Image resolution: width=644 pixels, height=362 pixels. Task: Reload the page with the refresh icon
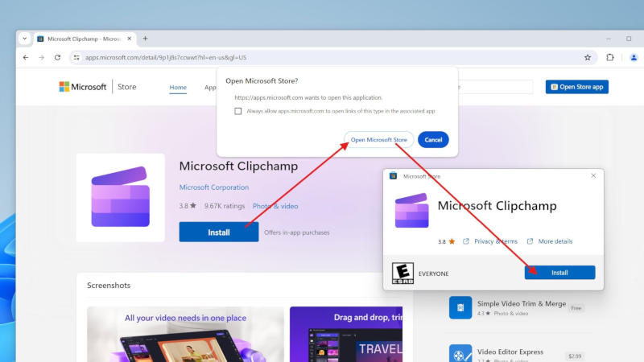[57, 58]
